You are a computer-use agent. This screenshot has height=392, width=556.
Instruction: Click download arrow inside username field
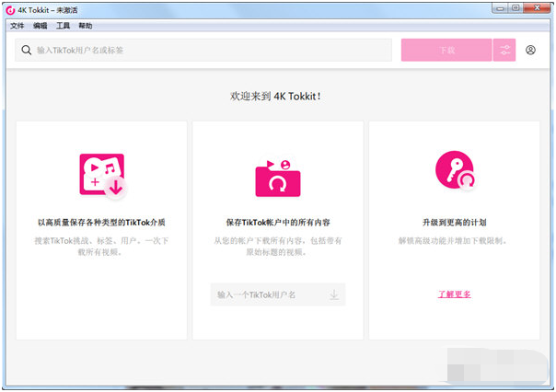click(334, 294)
